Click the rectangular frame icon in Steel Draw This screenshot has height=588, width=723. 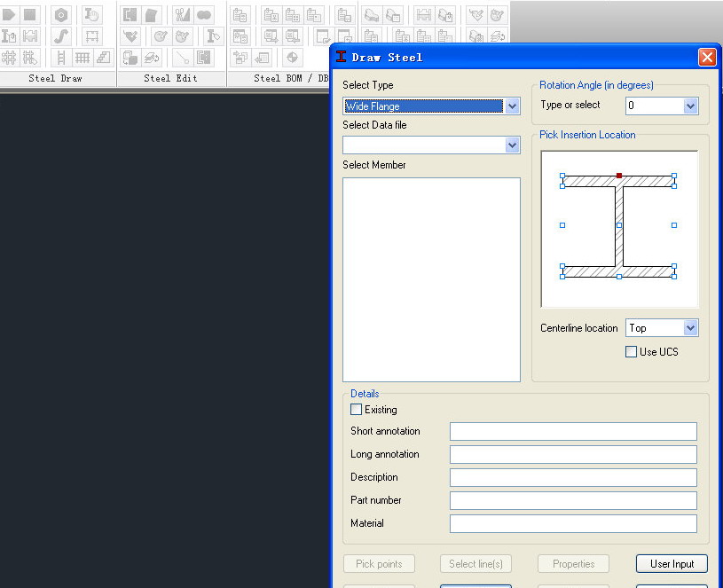point(91,36)
